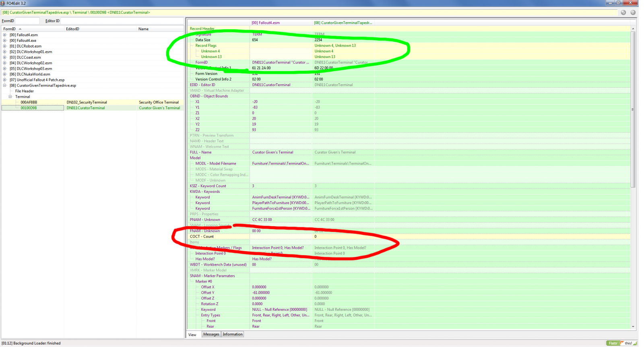
Task: Collapse the [08] CuratorGivenTerminalTapedrive.esp node
Action: pos(5,86)
